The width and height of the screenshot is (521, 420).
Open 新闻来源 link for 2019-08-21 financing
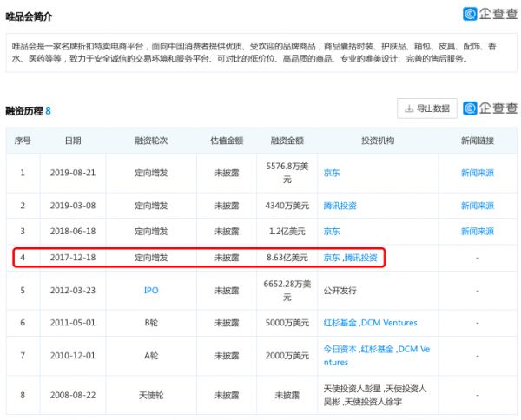[477, 173]
